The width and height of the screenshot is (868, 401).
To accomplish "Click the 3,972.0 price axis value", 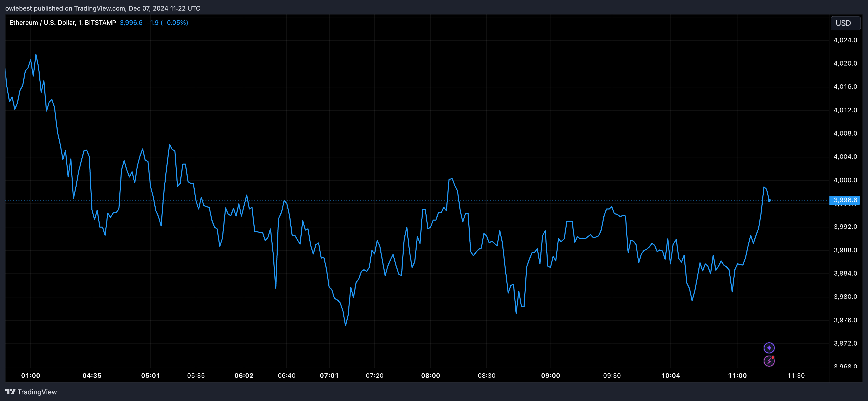I will tap(846, 343).
